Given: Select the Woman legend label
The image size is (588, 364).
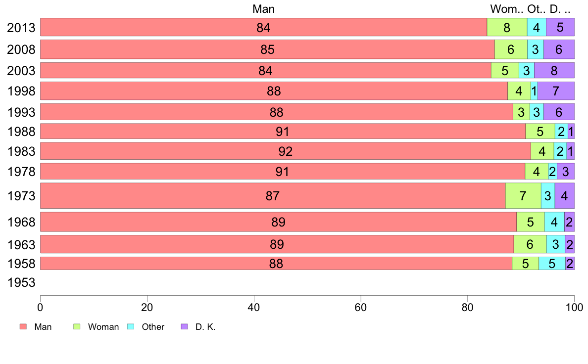Looking at the screenshot, I should (103, 327).
